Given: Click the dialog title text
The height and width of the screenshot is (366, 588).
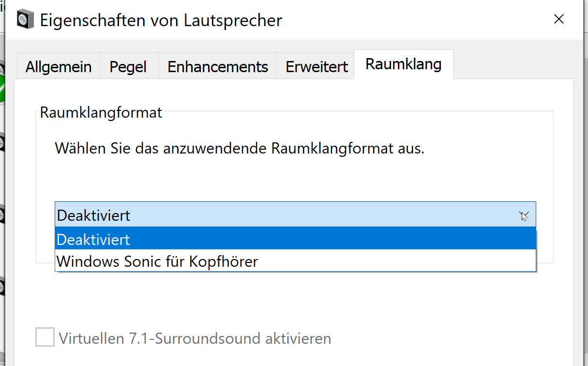Looking at the screenshot, I should coord(161,20).
